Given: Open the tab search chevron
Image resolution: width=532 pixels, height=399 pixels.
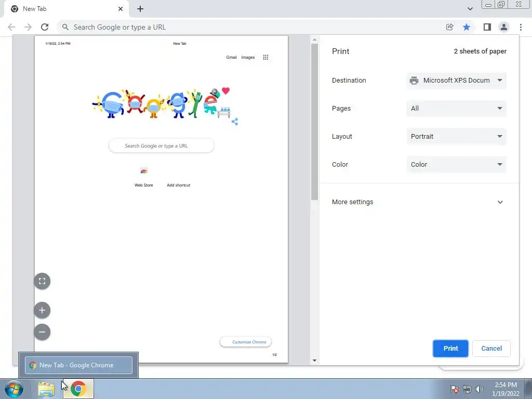Looking at the screenshot, I should coord(470,9).
